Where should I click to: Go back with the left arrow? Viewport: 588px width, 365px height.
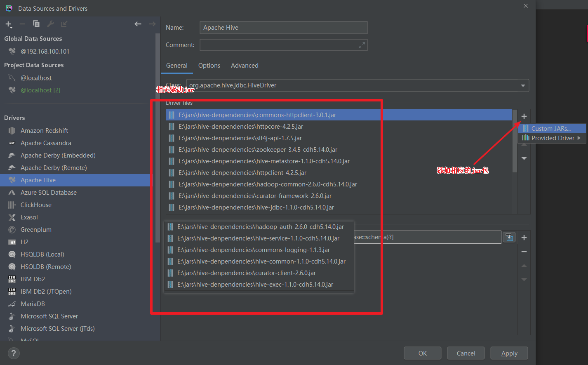click(x=138, y=24)
